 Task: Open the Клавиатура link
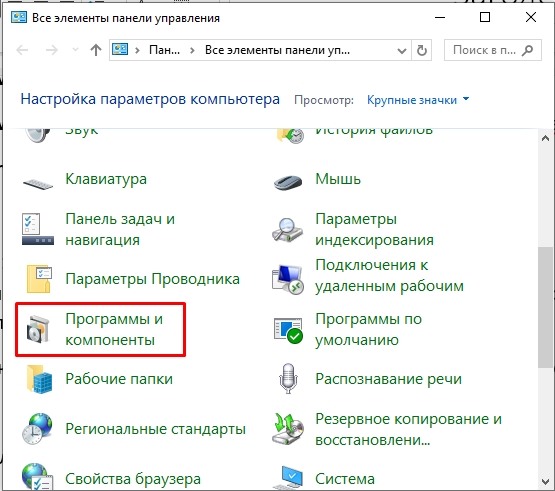[x=106, y=179]
